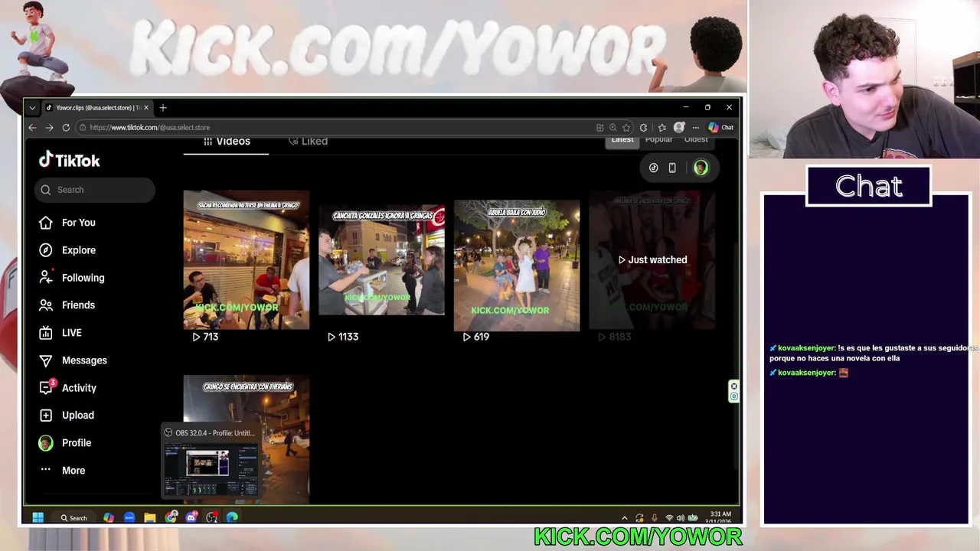Open the Friends section

tap(67, 305)
